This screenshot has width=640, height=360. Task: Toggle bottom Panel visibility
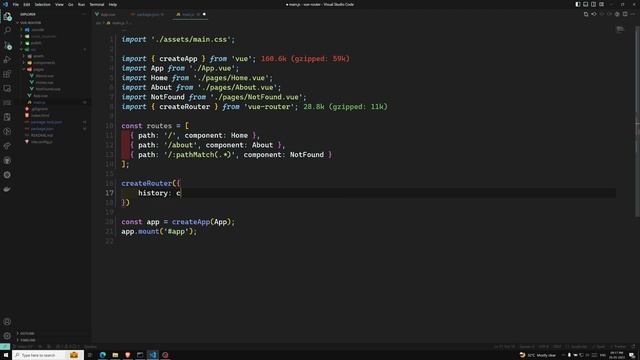click(586, 4)
